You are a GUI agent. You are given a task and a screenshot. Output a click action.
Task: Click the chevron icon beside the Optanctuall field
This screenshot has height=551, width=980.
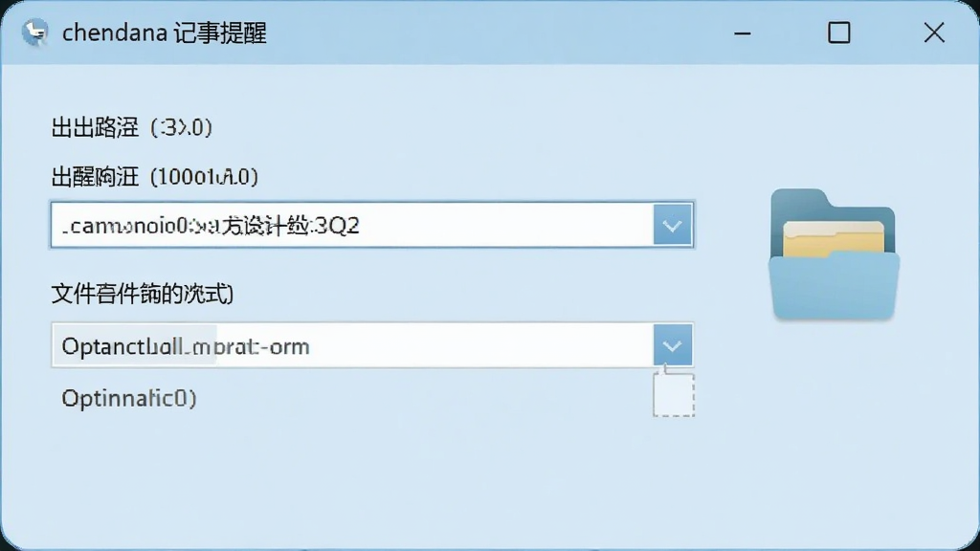coord(673,346)
